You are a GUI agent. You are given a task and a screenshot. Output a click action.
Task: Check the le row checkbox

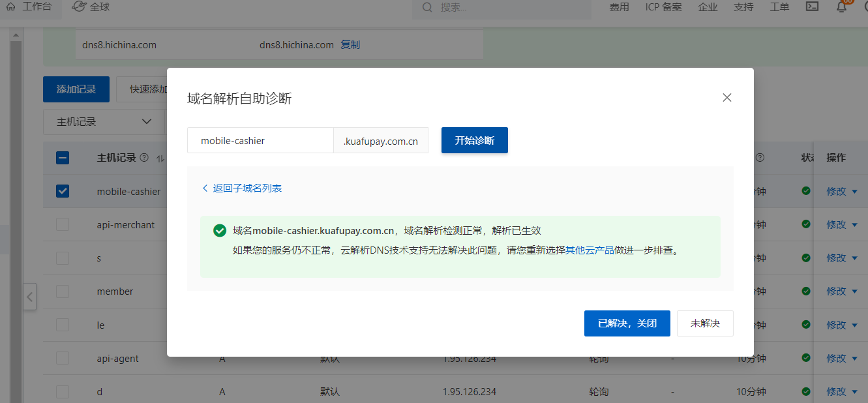point(63,325)
